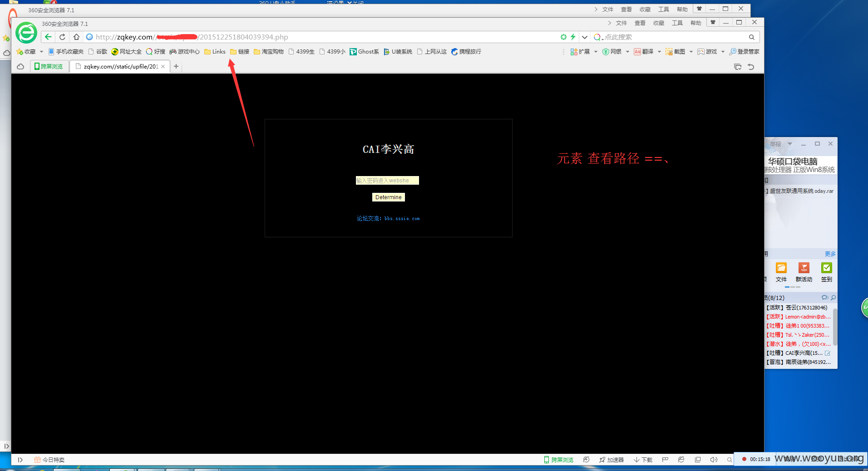Select member CAI李兴高 in chat list
This screenshot has width=868, height=471.
799,353
